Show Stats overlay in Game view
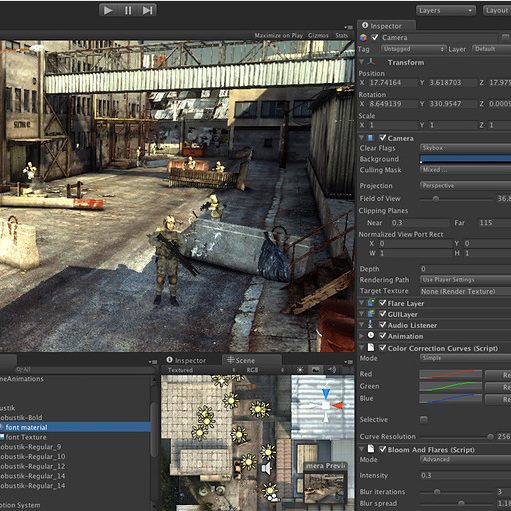This screenshot has height=511, width=511. 342,35
